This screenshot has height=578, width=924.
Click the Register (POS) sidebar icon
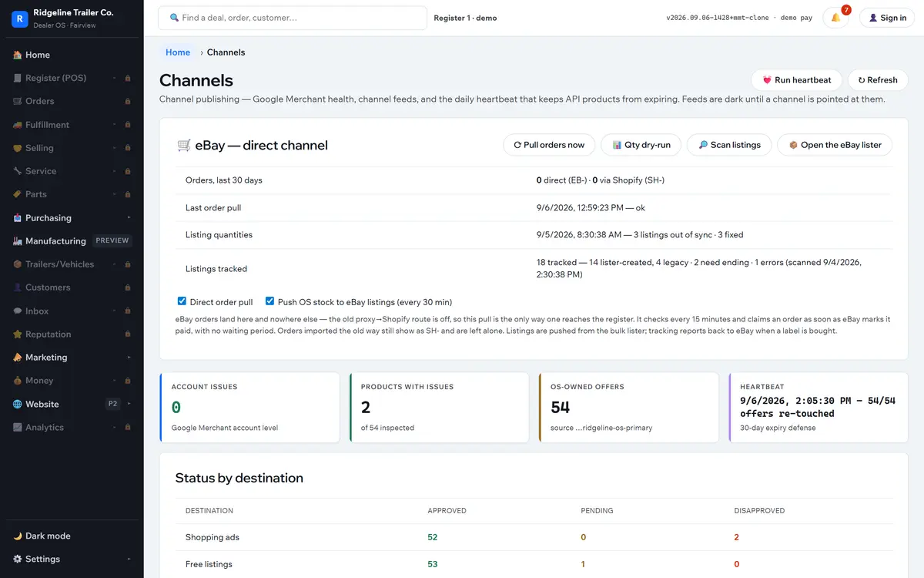tap(18, 78)
